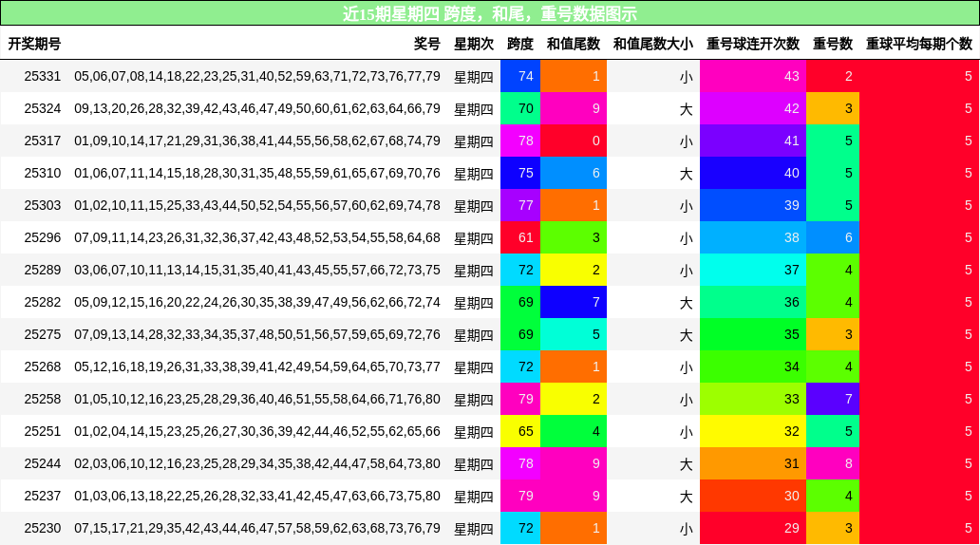Click sum tail cell 7 in row 25282
Image resolution: width=980 pixels, height=545 pixels.
pyautogui.click(x=574, y=303)
